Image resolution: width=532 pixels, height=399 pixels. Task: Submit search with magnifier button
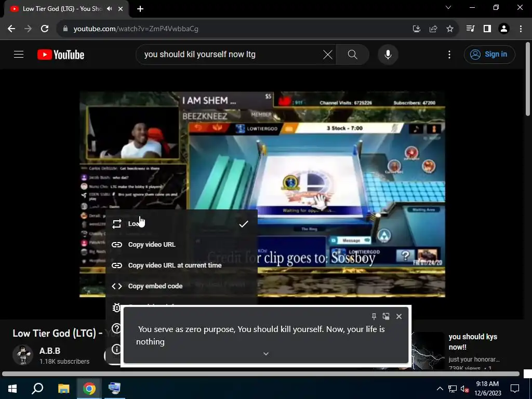click(353, 54)
